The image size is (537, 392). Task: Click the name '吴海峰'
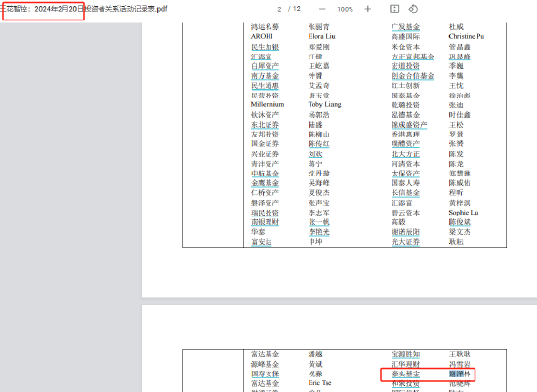click(318, 183)
